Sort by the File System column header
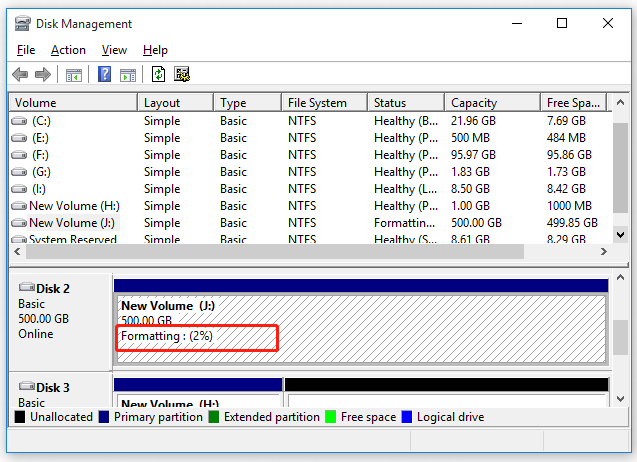Viewport: 637px width, 462px height. tap(325, 102)
